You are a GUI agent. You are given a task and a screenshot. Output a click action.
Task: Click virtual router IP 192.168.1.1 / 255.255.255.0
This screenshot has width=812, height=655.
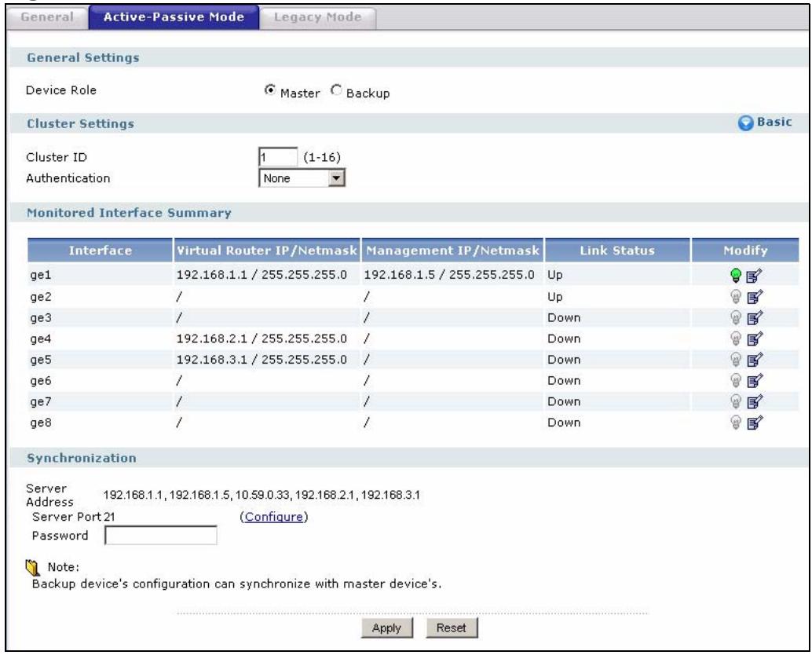point(262,274)
